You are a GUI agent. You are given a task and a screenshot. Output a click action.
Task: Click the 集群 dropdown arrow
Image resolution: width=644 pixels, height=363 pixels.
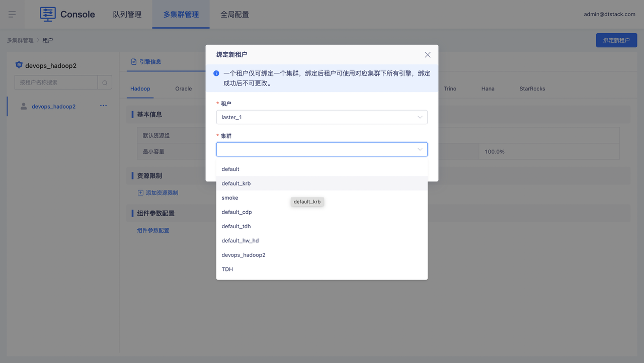click(420, 149)
